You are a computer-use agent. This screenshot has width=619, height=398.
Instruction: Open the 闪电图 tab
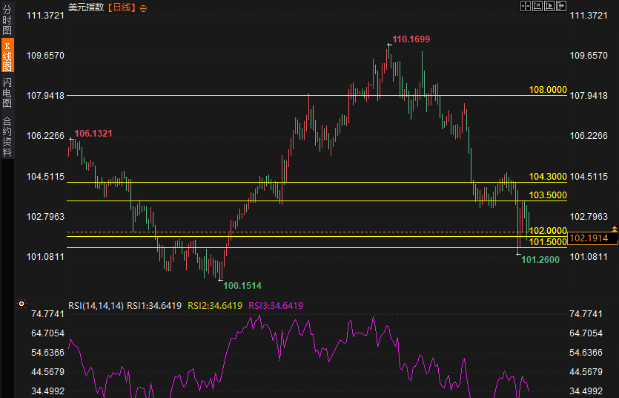[7, 92]
